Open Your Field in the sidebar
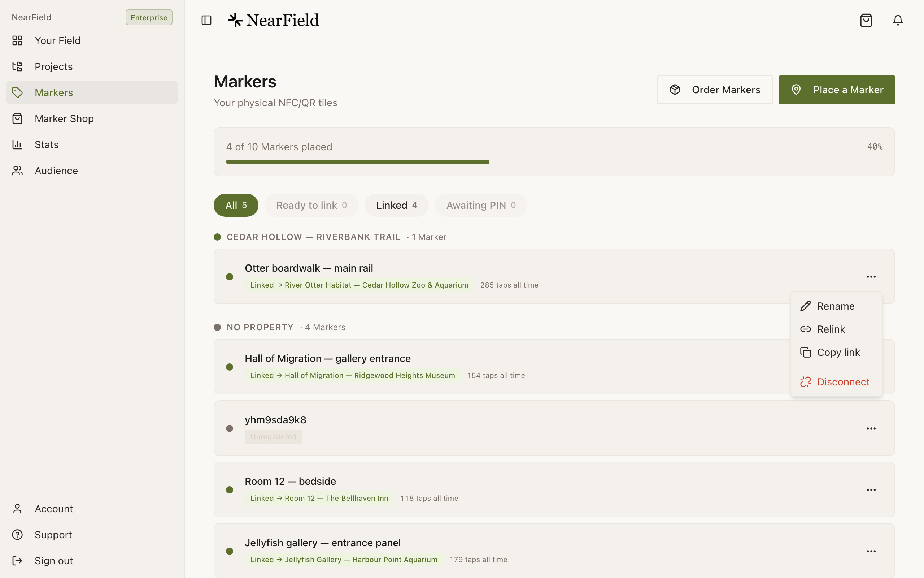The image size is (924, 578). [x=92, y=40]
